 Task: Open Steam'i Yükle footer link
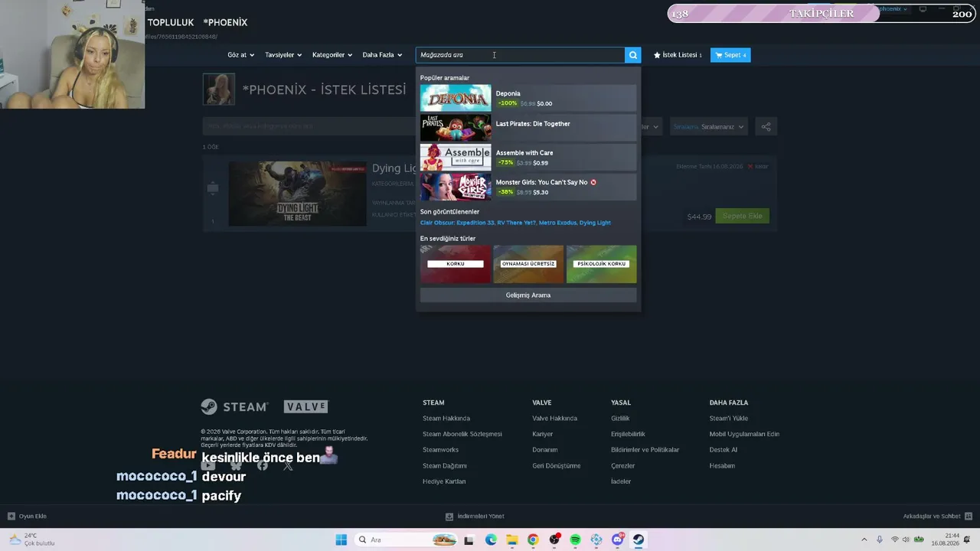tap(729, 419)
